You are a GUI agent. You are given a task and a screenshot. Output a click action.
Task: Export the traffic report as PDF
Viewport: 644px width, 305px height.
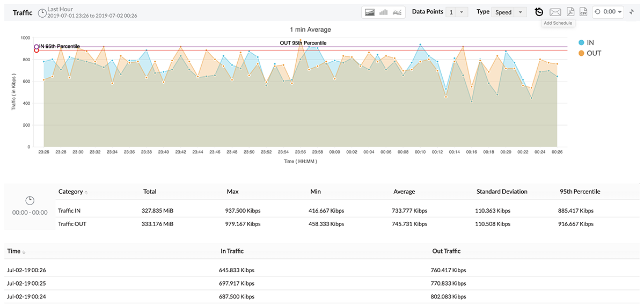[570, 12]
